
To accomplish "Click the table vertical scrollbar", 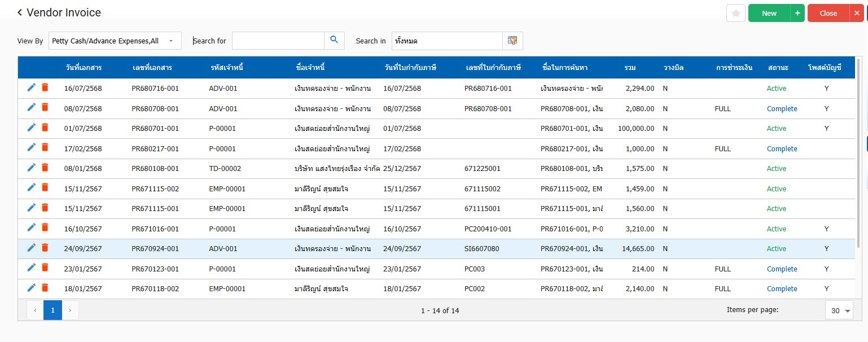I will [x=859, y=152].
